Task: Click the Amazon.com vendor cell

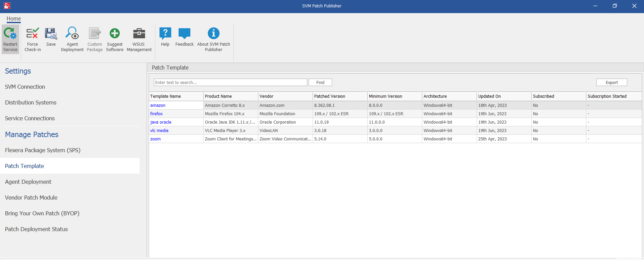Action: click(285, 105)
